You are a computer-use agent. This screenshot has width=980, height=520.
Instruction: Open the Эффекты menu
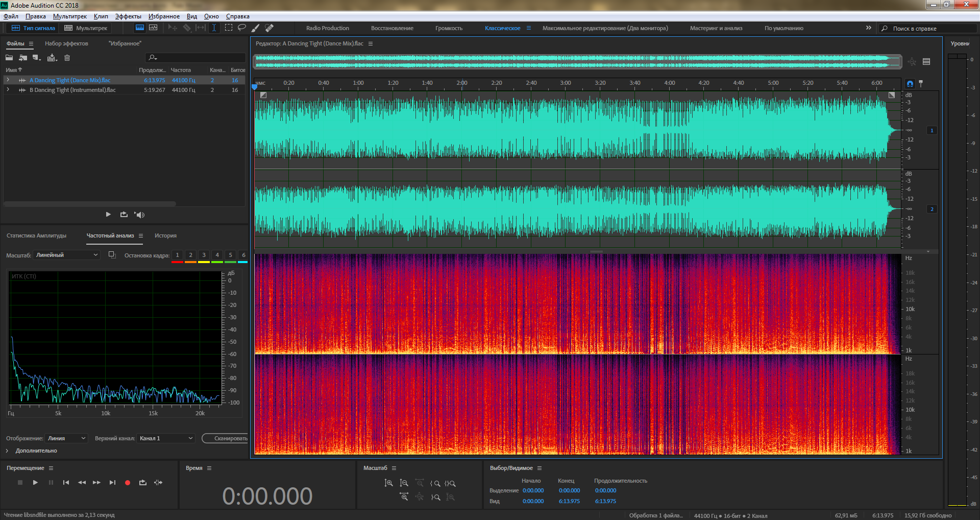point(128,16)
